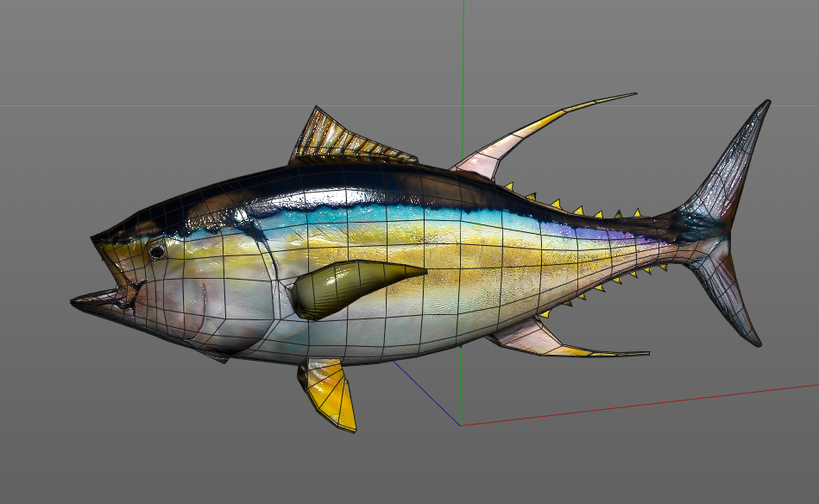The image size is (819, 504).
Task: Select the tuna's eye in the viewport
Action: 157,252
